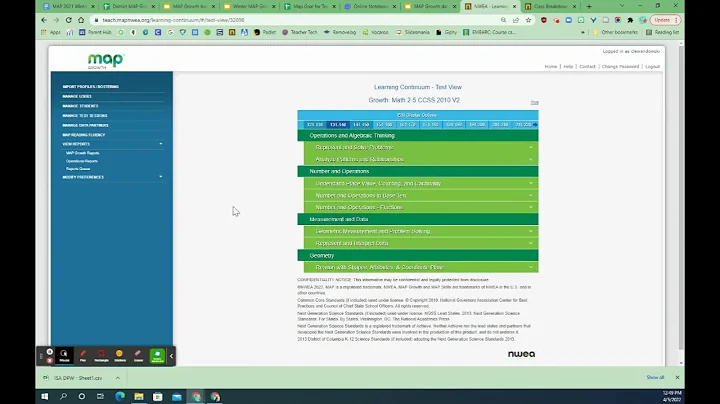Viewport: 720px width, 404px height.
Task: Open zoom magnifier in address bar
Action: [x=504, y=20]
